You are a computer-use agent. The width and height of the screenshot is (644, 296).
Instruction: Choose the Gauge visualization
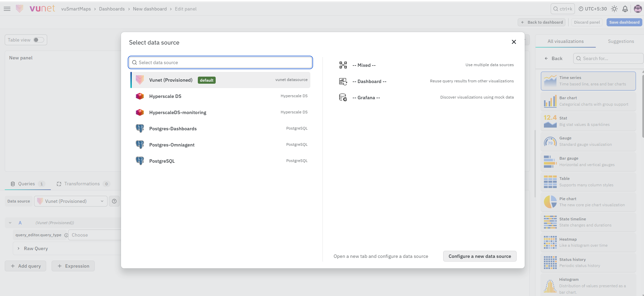588,141
